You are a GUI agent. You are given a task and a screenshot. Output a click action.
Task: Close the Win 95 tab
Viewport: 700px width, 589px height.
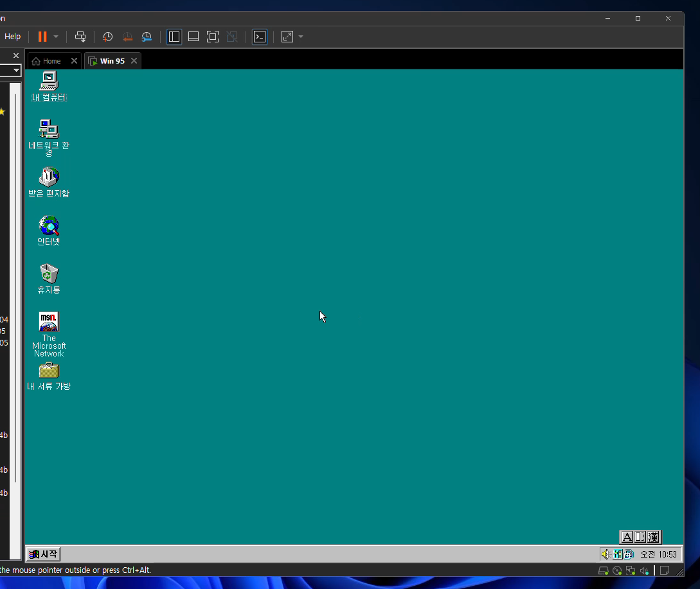coord(134,60)
